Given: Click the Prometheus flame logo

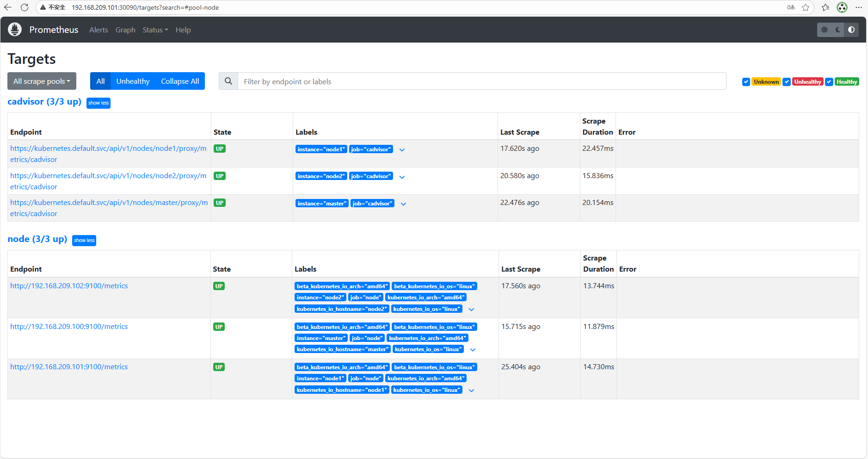Looking at the screenshot, I should 15,30.
